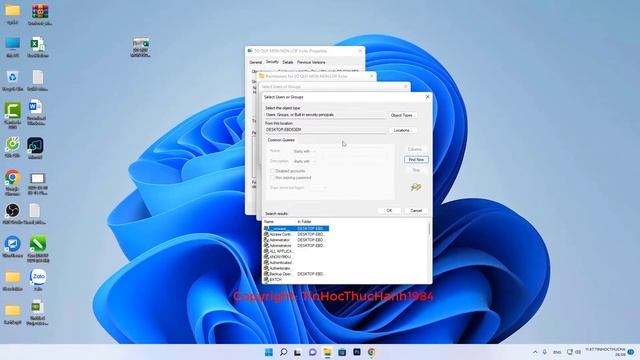Open the Chat app on the taskbar
The width and height of the screenshot is (640, 360).
313,352
